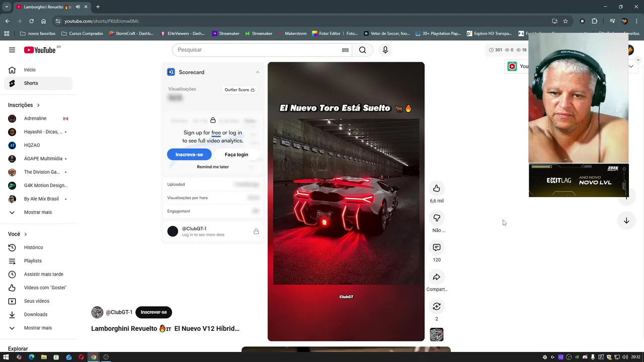The image size is (644, 362).
Task: Open the remix button
Action: (437, 306)
